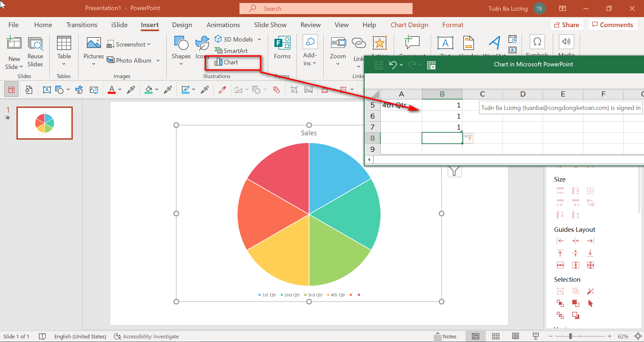Select row 9 header in the sheet
Screen dimensions: 644x342
point(372,149)
